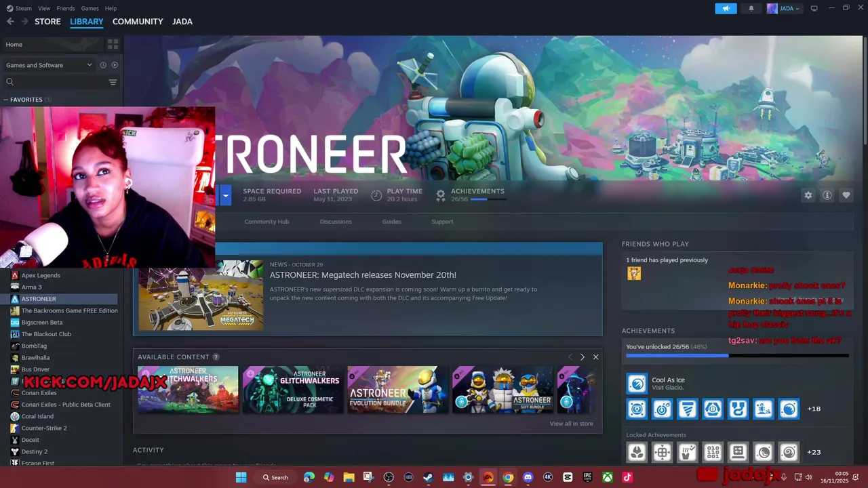This screenshot has height=488, width=868.
Task: Toggle the recent activity clock filter
Action: click(x=103, y=65)
